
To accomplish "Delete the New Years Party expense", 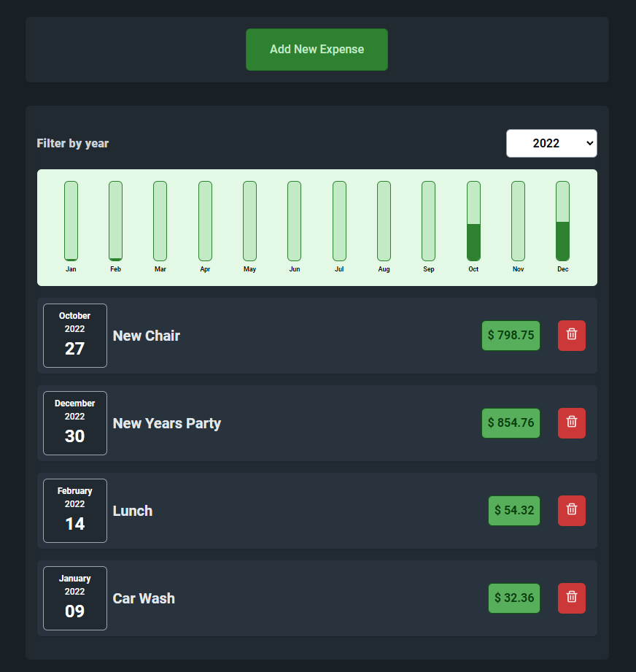I will pos(571,423).
